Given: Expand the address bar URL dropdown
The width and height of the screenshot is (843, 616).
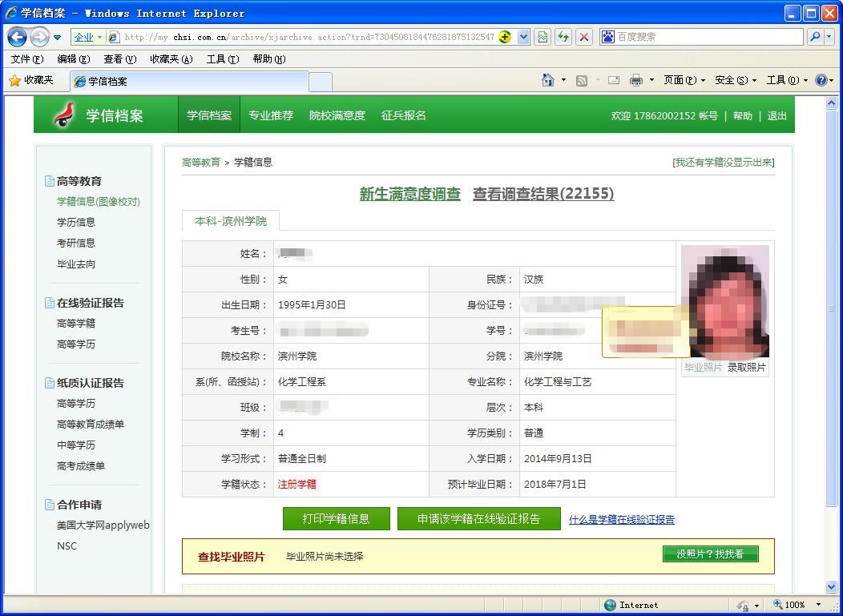Looking at the screenshot, I should [524, 37].
